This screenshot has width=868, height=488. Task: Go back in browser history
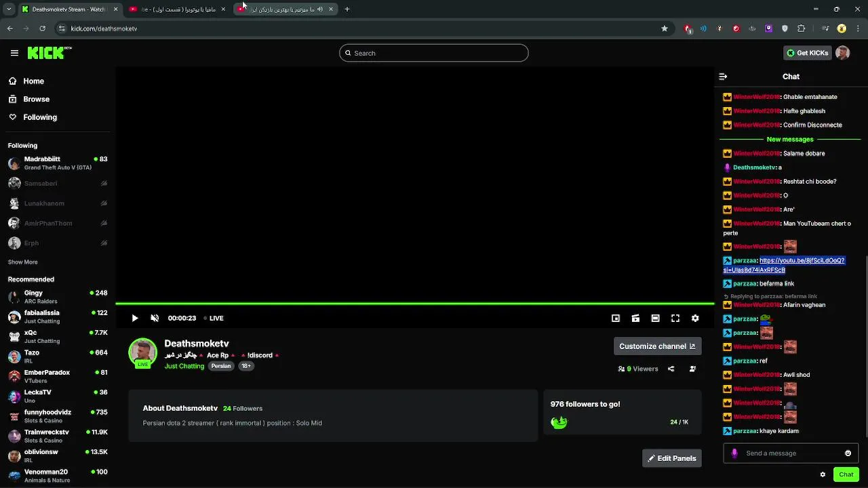[x=9, y=28]
